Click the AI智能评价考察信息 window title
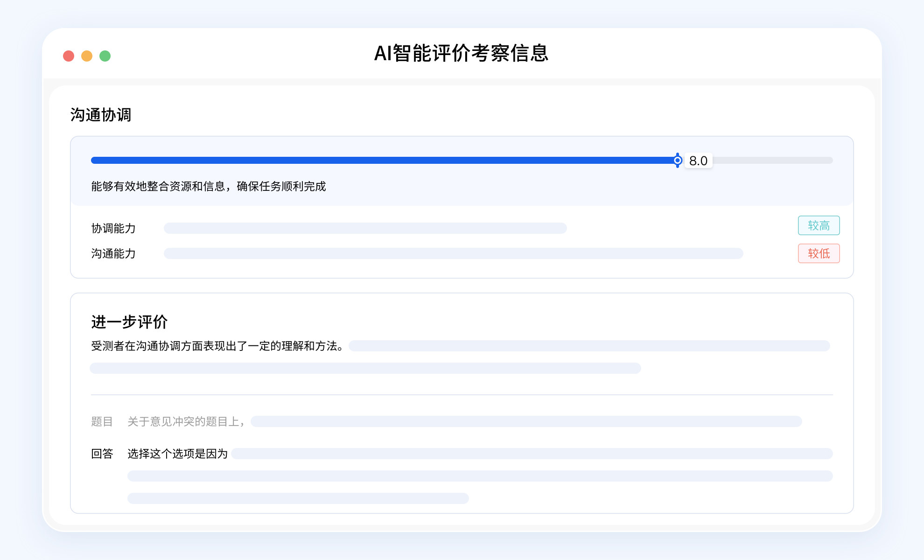Viewport: 924px width, 560px height. tap(461, 53)
